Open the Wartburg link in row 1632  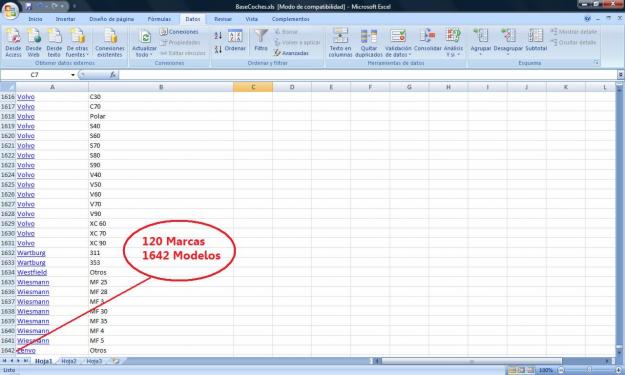click(x=31, y=253)
